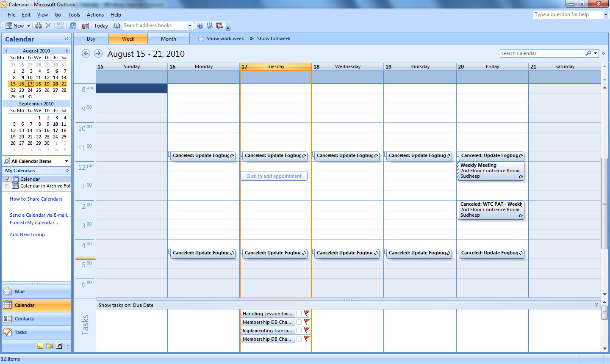Click the Type a question for help box
This screenshot has width=610, height=364.
coord(568,15)
